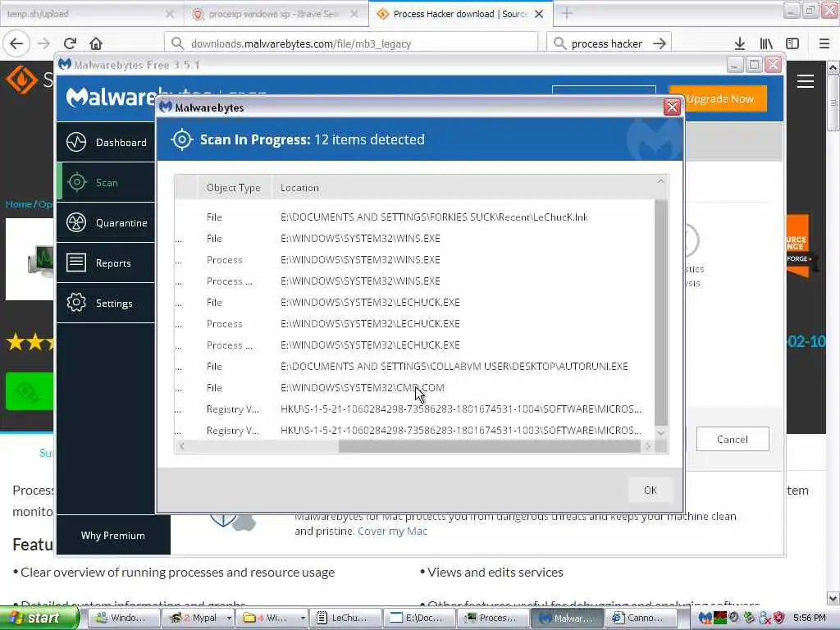Select the AUTORUNI.EXE detection row
Viewport: 840px width, 630px height.
click(x=414, y=367)
